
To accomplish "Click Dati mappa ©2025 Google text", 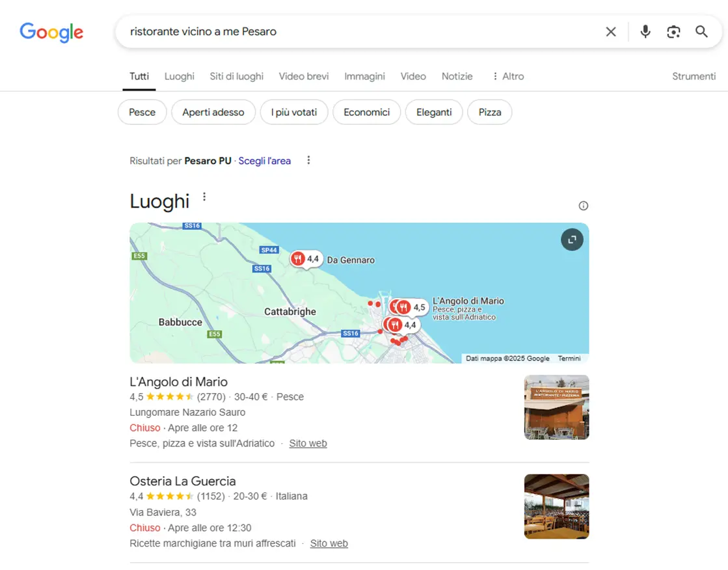I will (507, 358).
